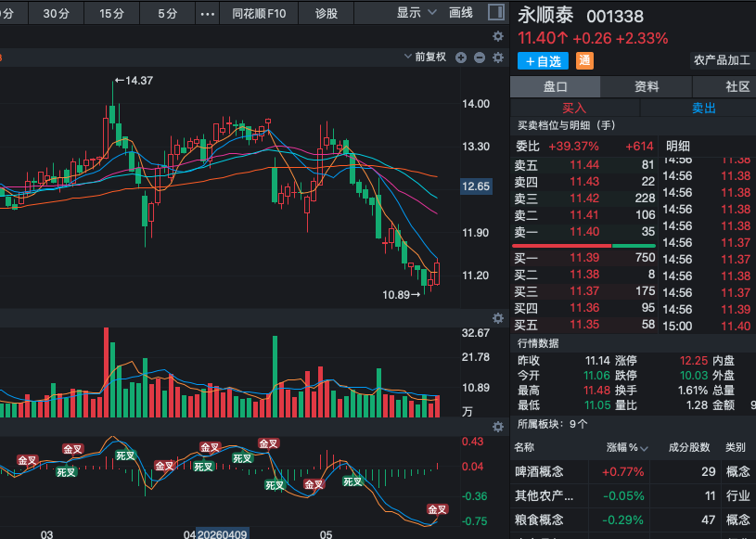Click the 14.37 high price label
This screenshot has height=539, width=756.
(134, 81)
